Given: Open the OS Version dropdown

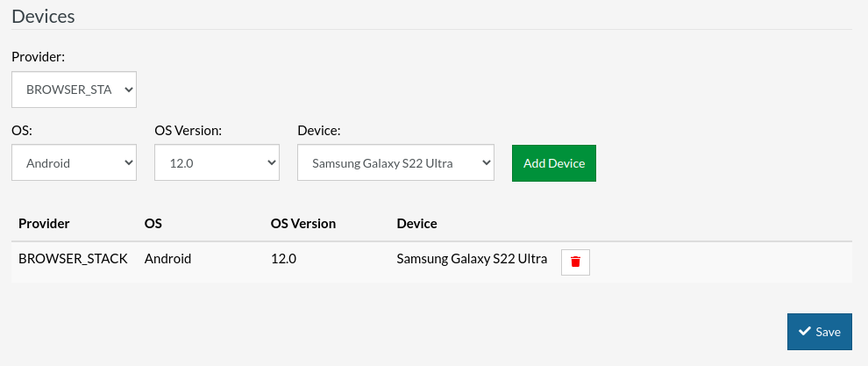Looking at the screenshot, I should pyautogui.click(x=217, y=163).
